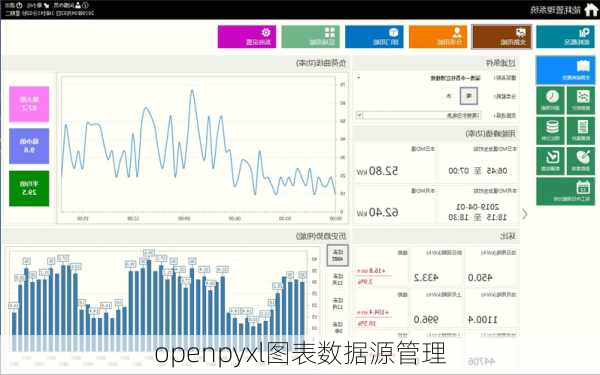Click the 2019-04-01 peak date
Screen dimensions: 600x375
point(478,207)
